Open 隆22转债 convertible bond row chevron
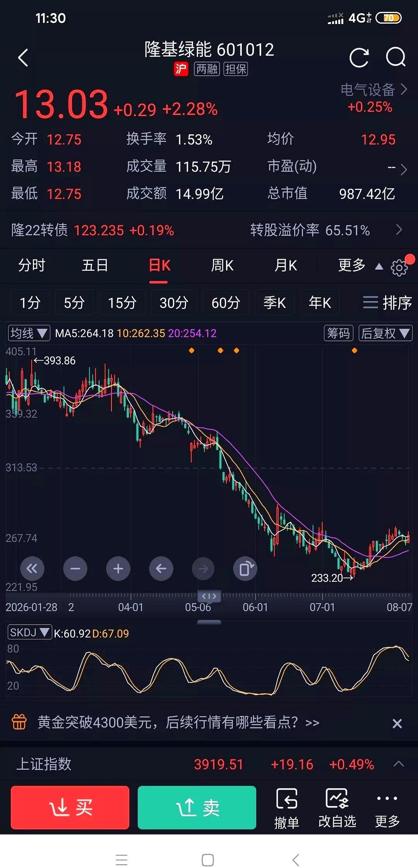The image size is (418, 868). 399,230
